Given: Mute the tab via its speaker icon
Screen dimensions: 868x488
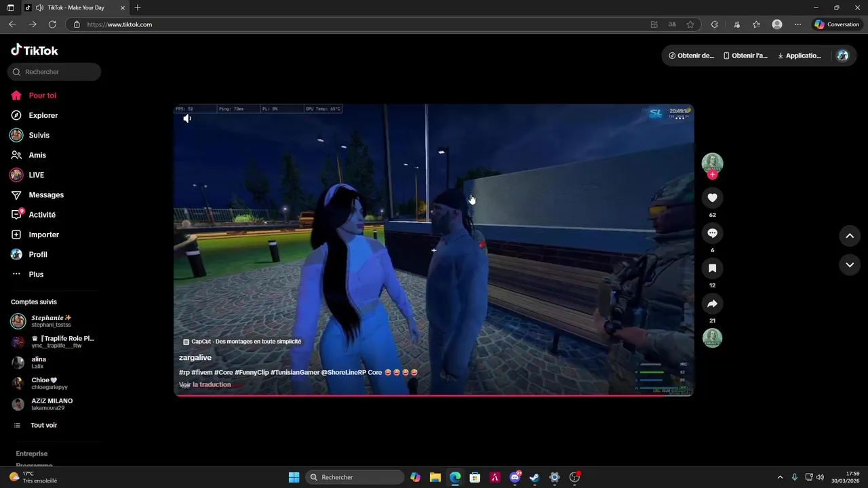Looking at the screenshot, I should [39, 7].
